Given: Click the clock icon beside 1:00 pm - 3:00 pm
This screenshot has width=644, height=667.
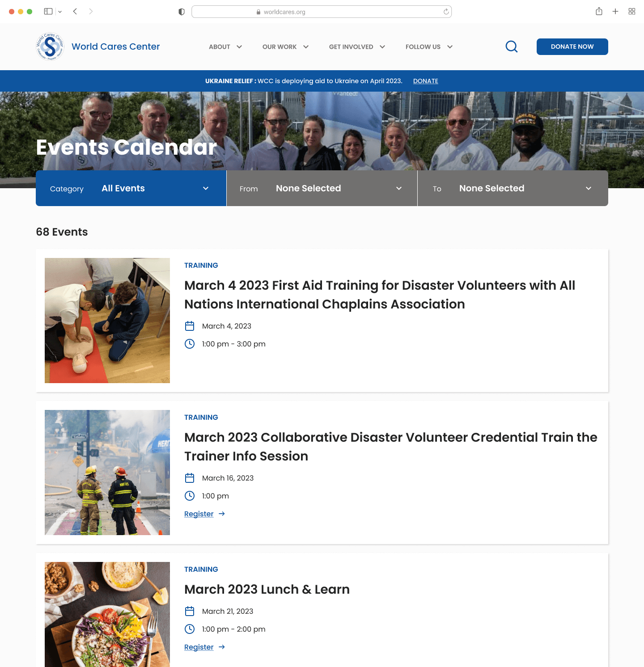Looking at the screenshot, I should [190, 344].
